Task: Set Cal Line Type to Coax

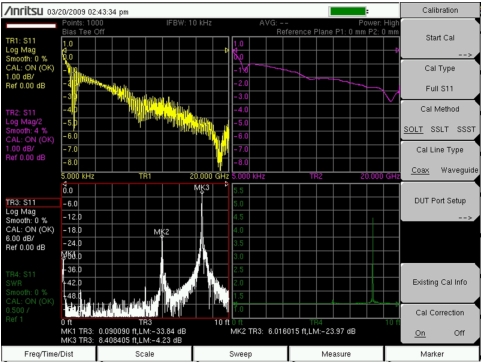Action: point(420,170)
